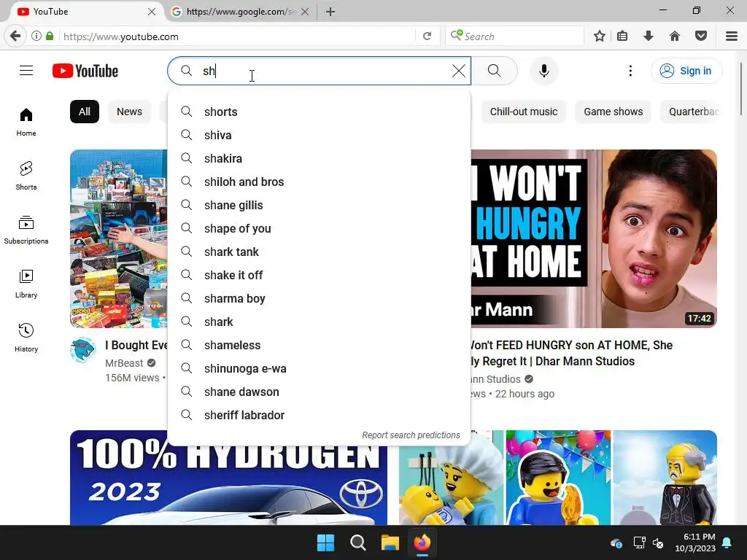
Task: Click the Firefox home icon
Action: pos(675,36)
